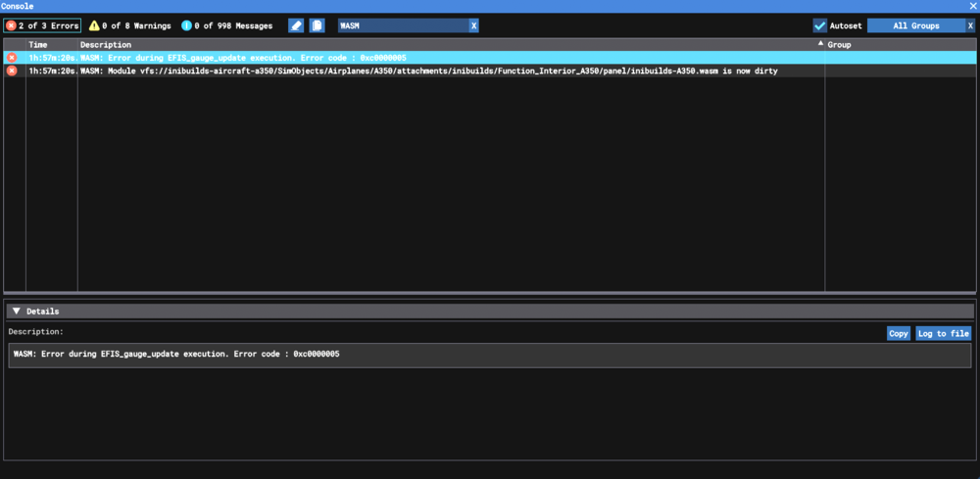Click the red error icon in the 'now dirty' row

coord(12,71)
